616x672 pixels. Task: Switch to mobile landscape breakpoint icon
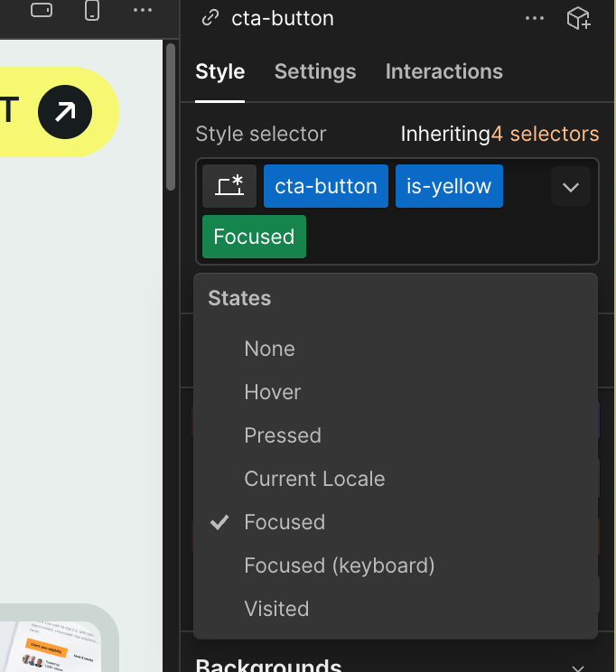(x=42, y=10)
